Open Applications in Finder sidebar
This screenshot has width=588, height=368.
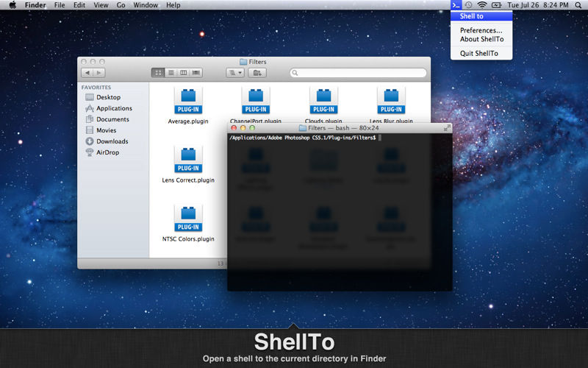pos(109,108)
